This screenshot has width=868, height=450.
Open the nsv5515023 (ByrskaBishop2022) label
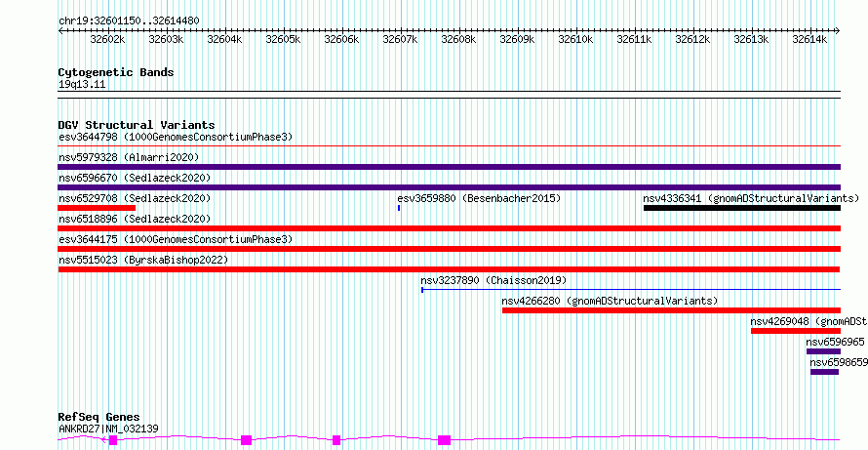tap(142, 260)
